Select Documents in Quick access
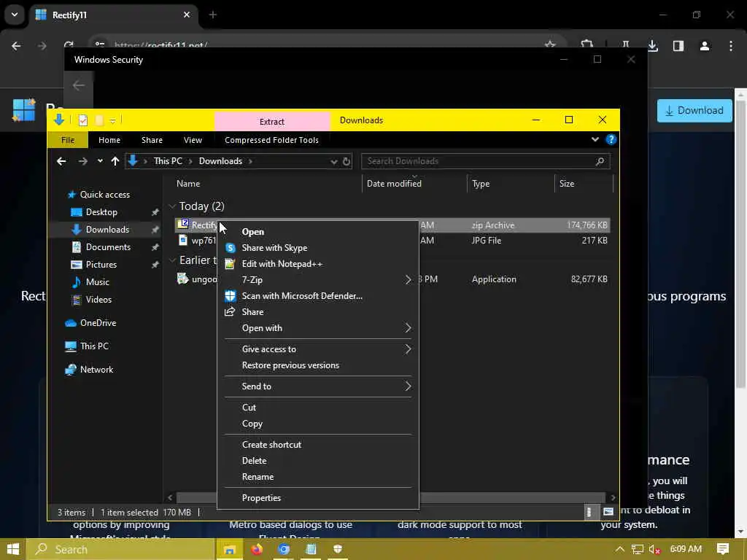This screenshot has width=747, height=560. [108, 247]
